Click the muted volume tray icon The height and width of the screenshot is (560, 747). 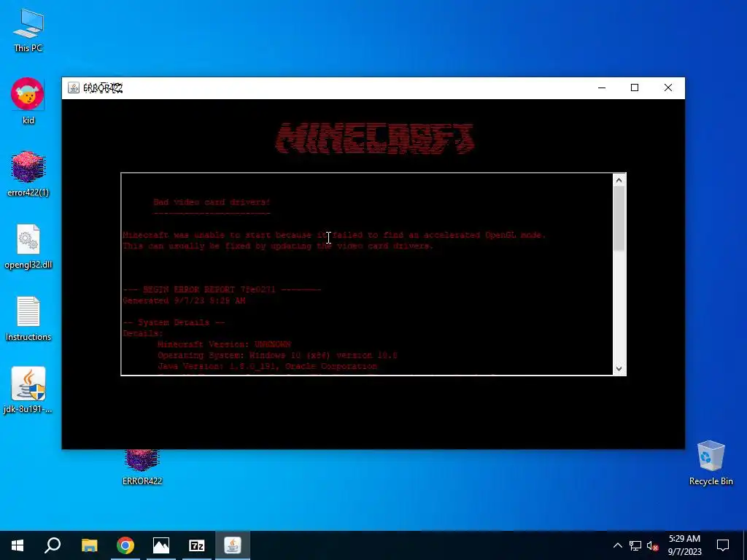point(652,545)
